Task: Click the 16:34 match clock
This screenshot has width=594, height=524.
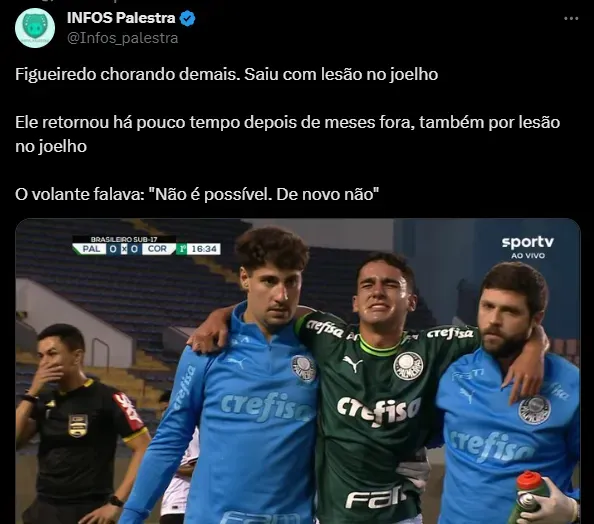Action: [x=204, y=249]
